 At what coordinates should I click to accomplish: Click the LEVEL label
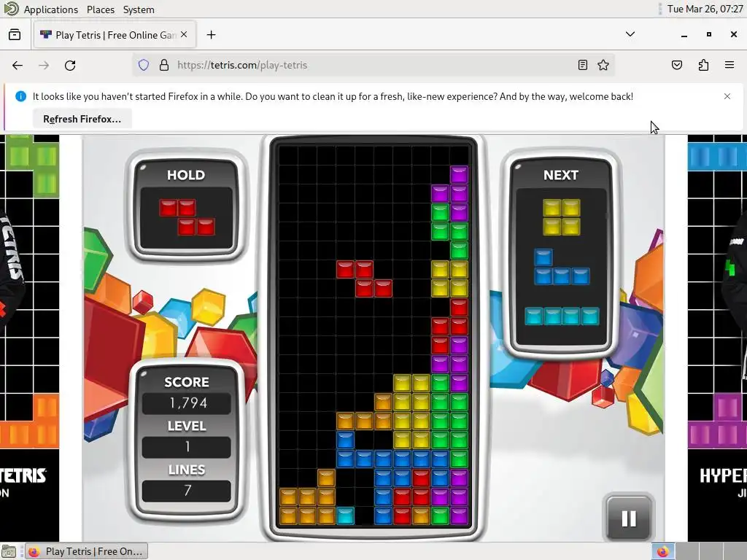pyautogui.click(x=187, y=426)
